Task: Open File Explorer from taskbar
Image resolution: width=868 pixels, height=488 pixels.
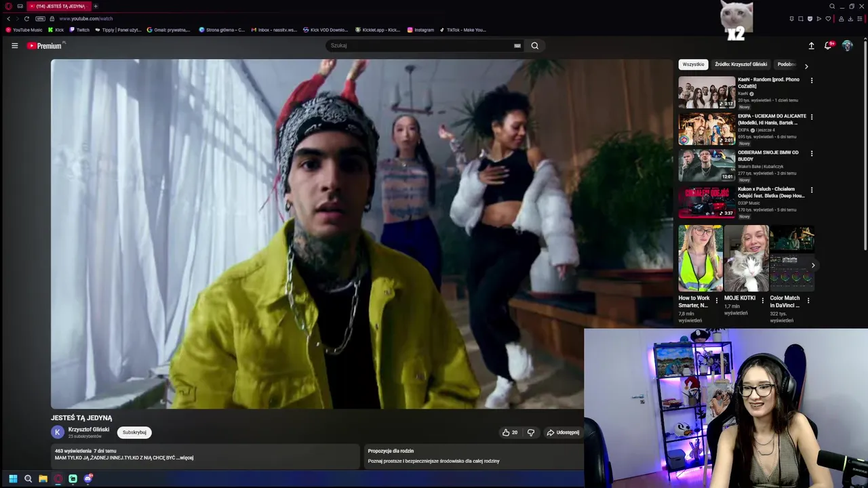Action: pos(43,479)
